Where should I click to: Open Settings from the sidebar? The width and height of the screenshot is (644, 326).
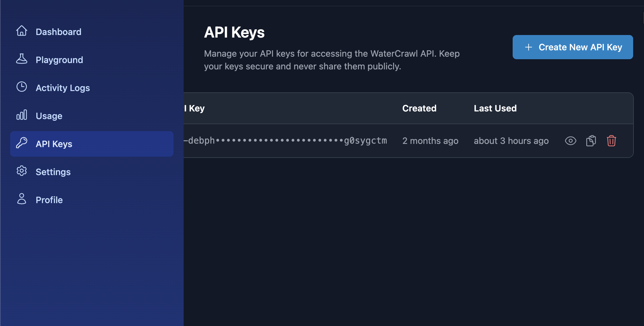tap(53, 172)
